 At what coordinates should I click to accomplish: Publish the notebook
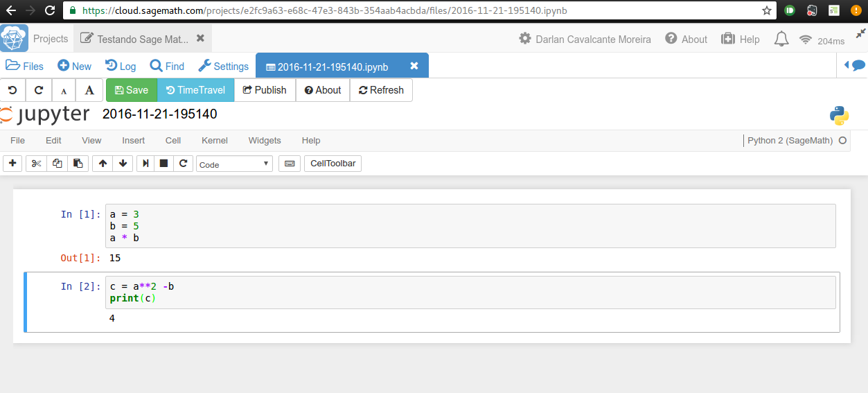tap(265, 90)
